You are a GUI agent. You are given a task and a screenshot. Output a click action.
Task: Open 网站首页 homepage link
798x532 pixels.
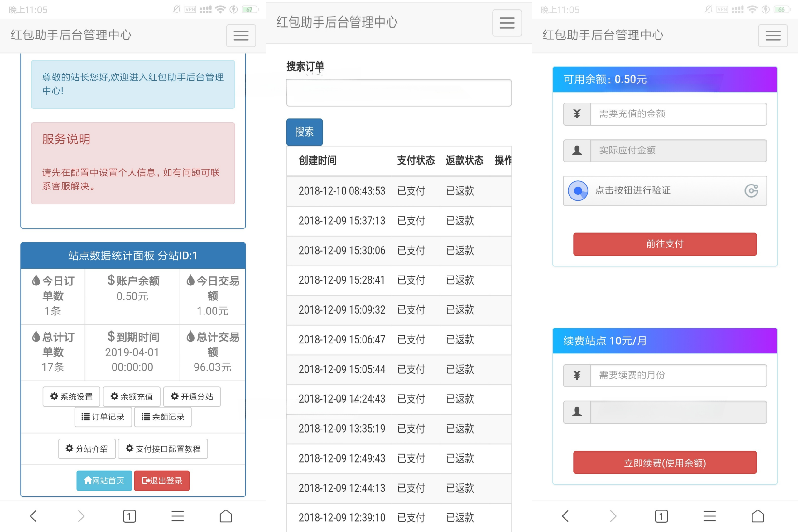coord(104,481)
